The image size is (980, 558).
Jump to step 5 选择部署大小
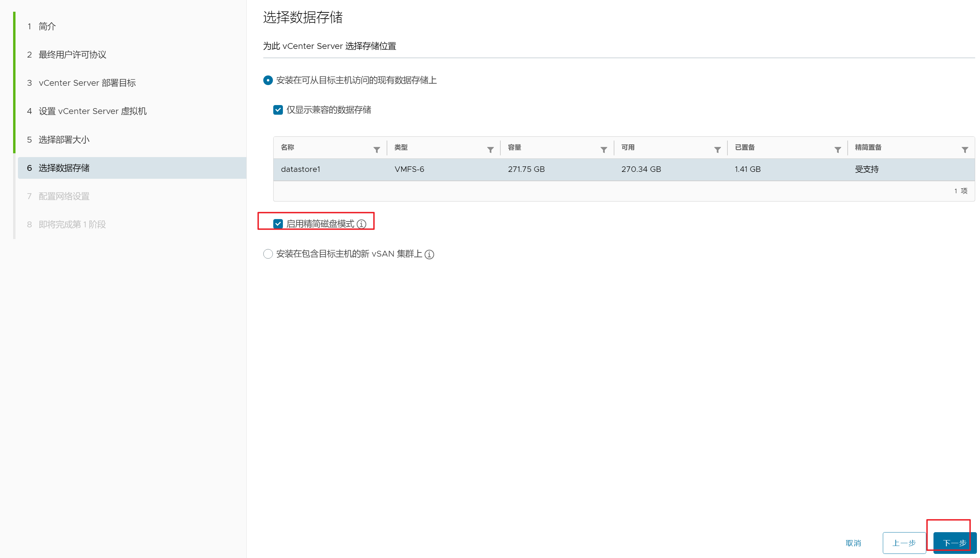click(x=64, y=139)
